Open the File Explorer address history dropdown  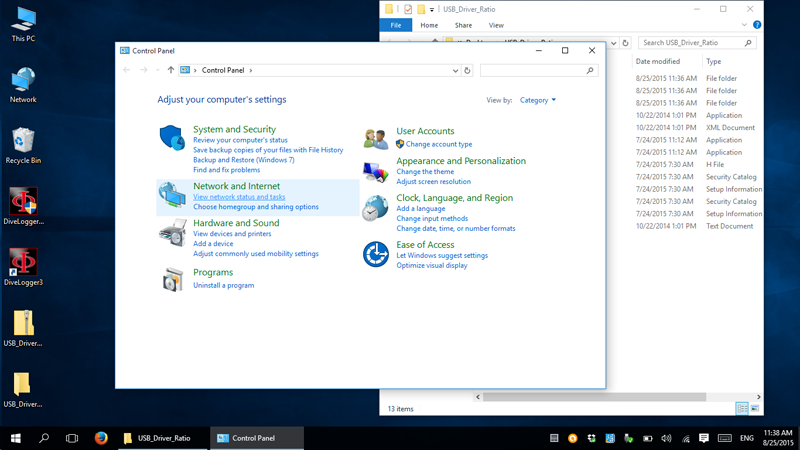pyautogui.click(x=614, y=43)
